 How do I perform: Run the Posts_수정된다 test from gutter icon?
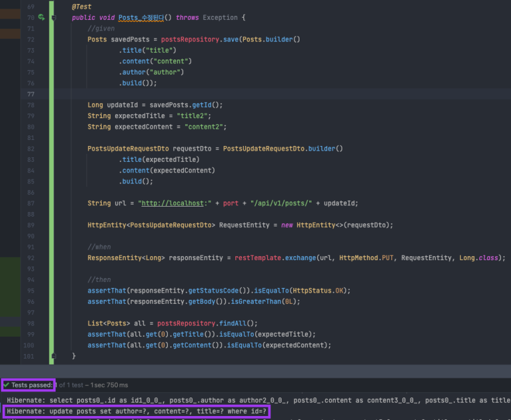click(x=42, y=17)
